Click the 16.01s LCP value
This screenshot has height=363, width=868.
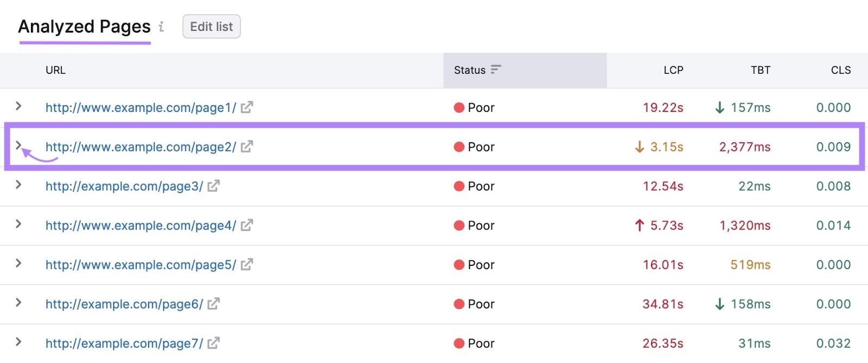tap(663, 265)
